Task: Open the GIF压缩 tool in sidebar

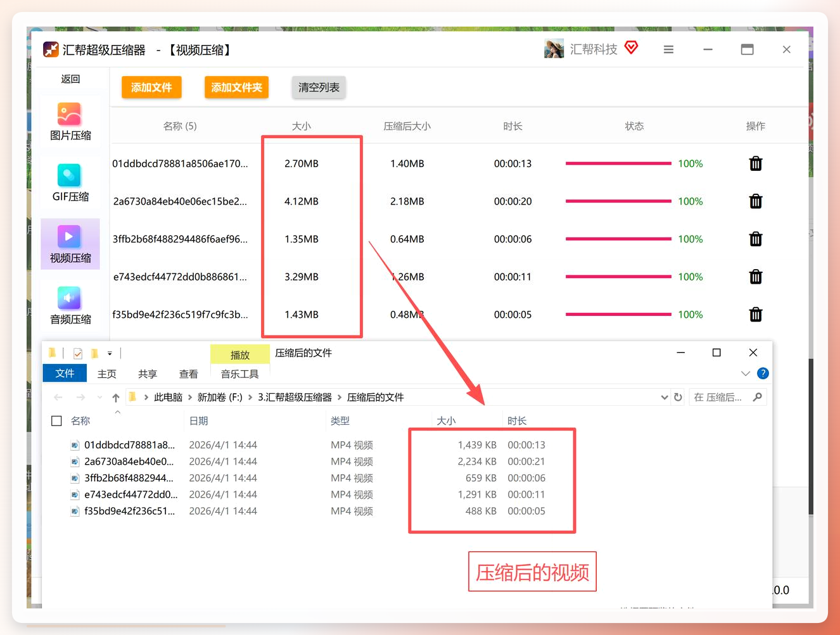Action: tap(70, 183)
